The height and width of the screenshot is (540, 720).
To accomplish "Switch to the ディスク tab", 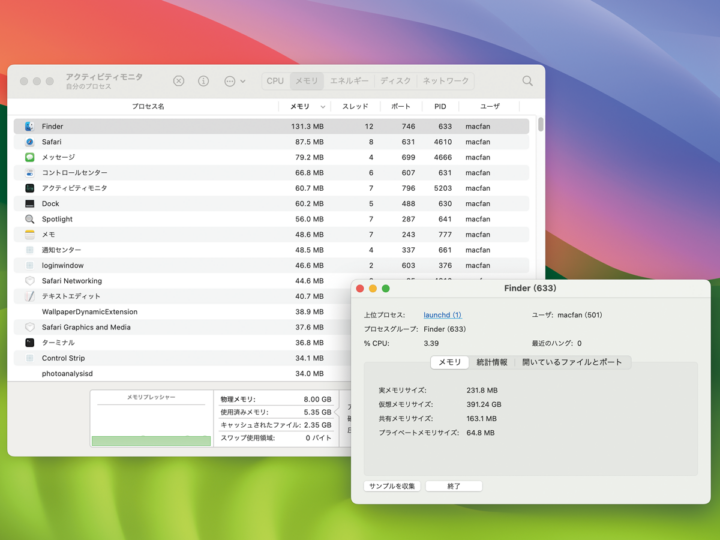I will pos(395,81).
